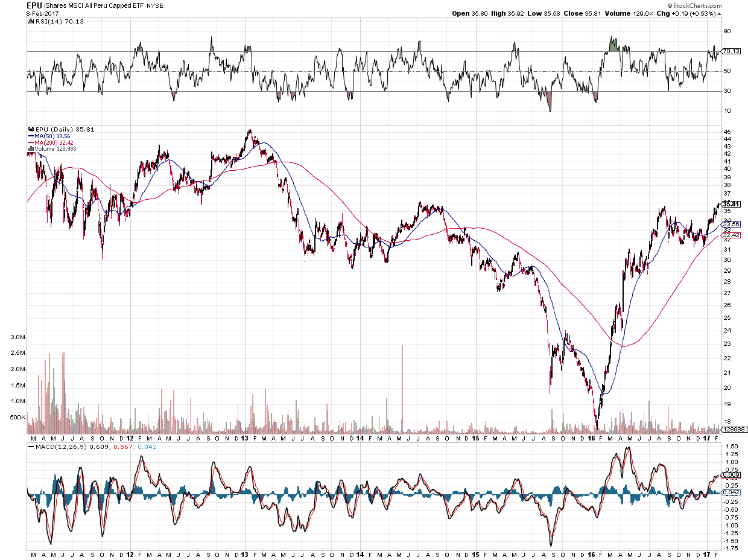Image resolution: width=748 pixels, height=560 pixels.
Task: Click the 15 year label under the MACD panel
Action: coord(476,554)
